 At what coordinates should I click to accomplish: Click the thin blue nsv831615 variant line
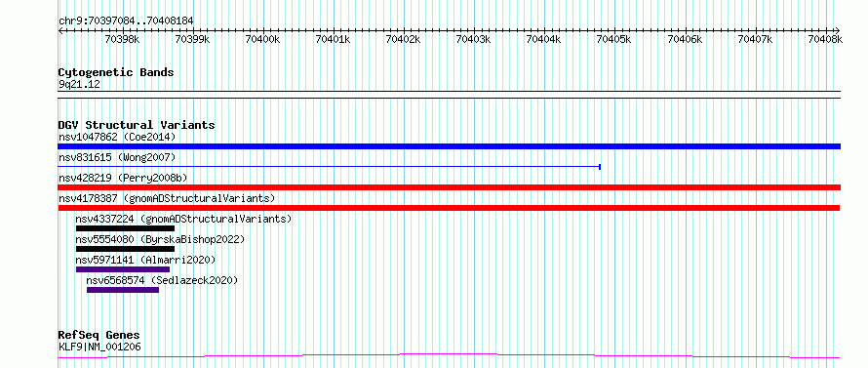[330, 166]
